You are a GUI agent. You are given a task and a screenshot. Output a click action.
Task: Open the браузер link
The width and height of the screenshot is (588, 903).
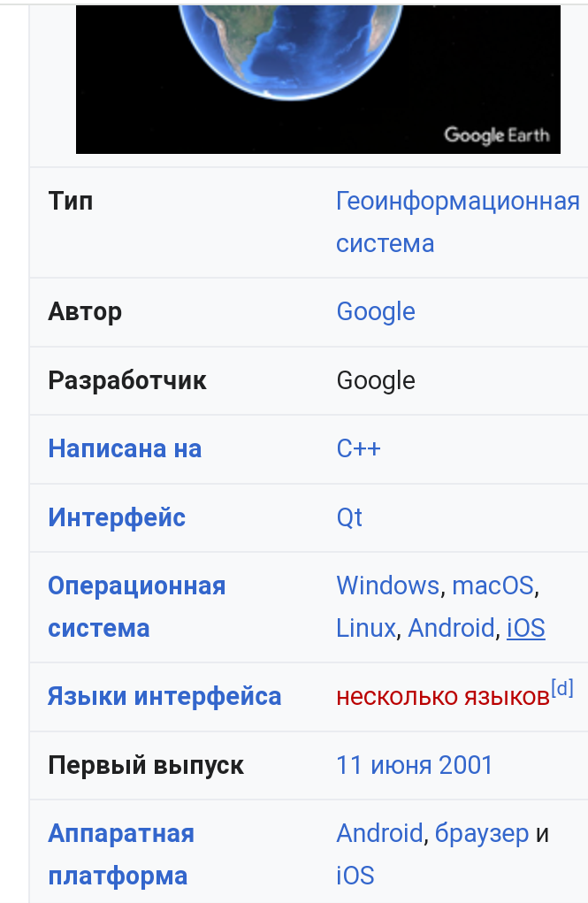pyautogui.click(x=482, y=833)
